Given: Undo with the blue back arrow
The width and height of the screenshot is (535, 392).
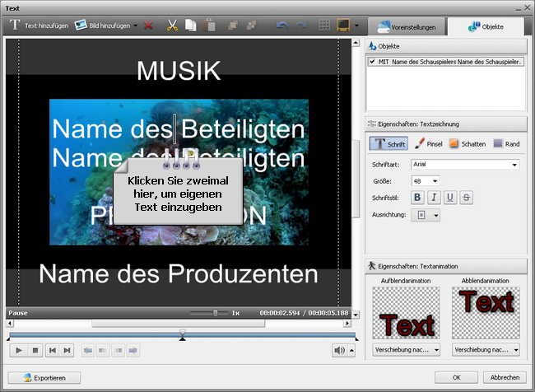Looking at the screenshot, I should pos(282,26).
